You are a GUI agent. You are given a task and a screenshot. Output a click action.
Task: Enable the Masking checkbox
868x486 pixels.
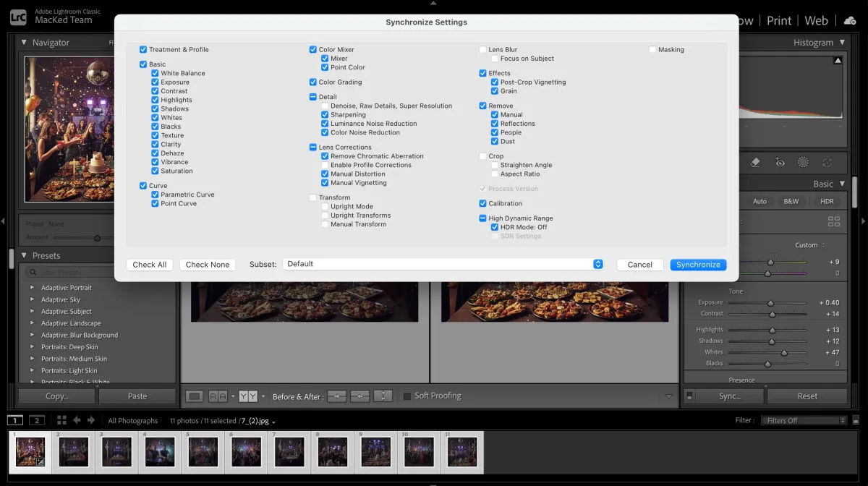click(652, 50)
